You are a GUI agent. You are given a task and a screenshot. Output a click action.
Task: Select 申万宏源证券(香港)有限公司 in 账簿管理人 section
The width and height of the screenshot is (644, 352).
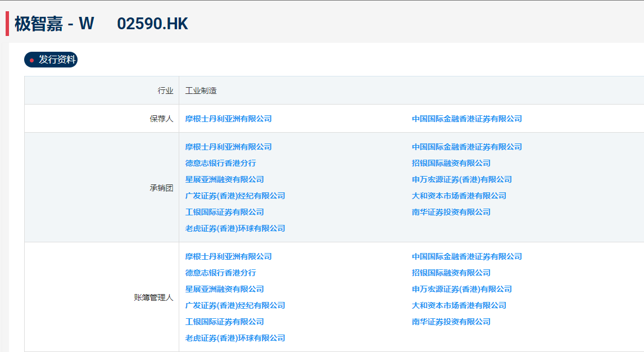pos(461,289)
